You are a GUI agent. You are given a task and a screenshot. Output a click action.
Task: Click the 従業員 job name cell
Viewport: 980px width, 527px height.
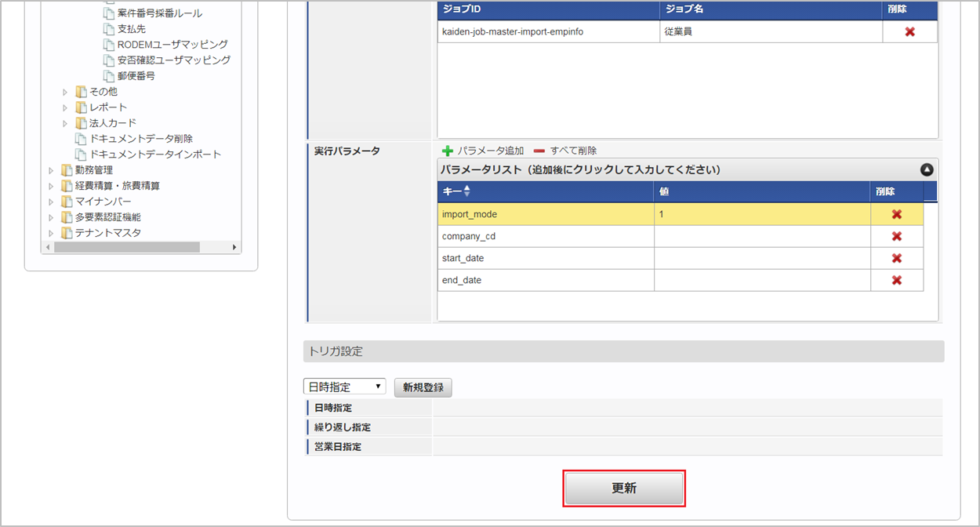tap(771, 32)
